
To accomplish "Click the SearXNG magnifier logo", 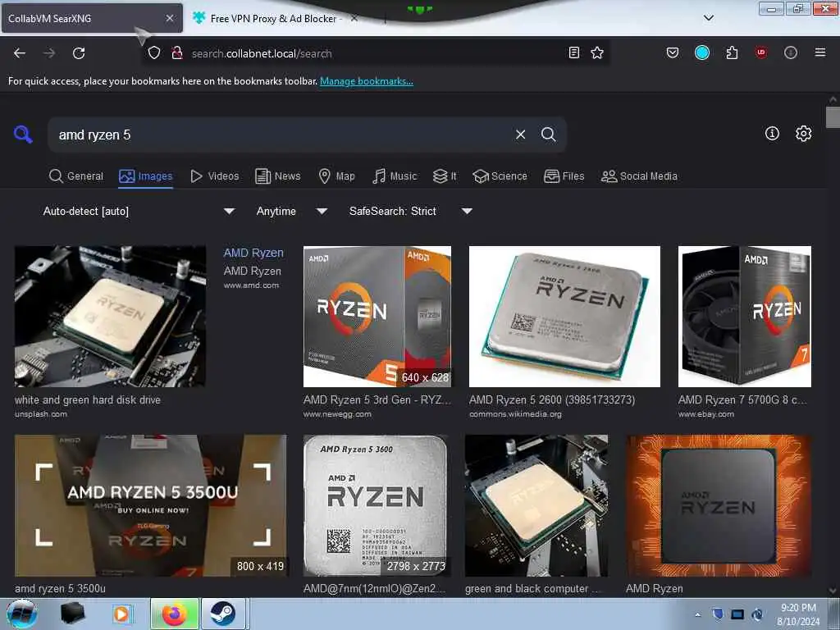I will tap(23, 134).
